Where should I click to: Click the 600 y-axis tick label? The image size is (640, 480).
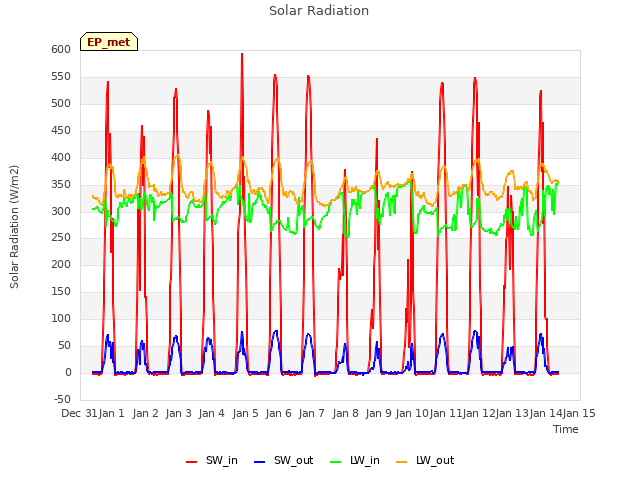pyautogui.click(x=61, y=49)
